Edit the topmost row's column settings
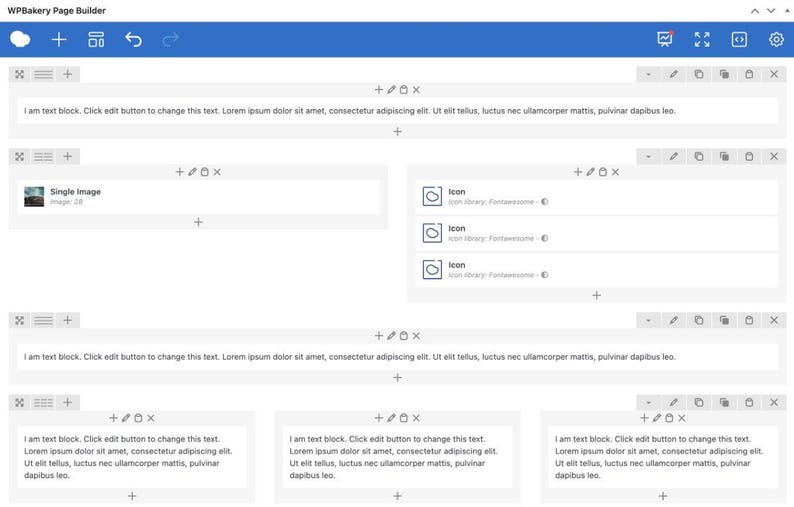 tap(391, 90)
